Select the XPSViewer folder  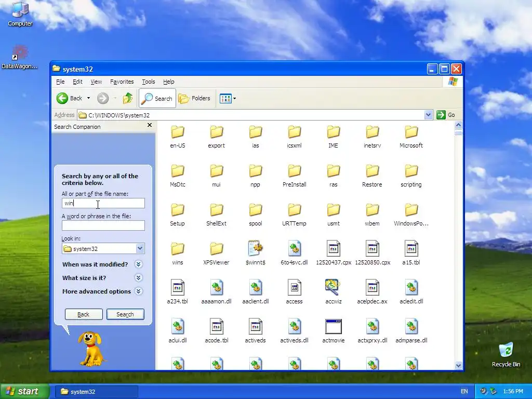point(217,254)
